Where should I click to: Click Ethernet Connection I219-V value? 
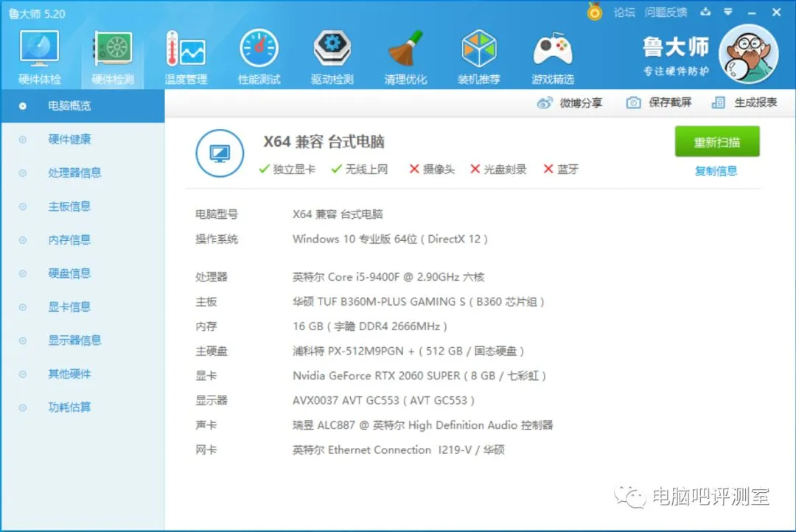(399, 450)
